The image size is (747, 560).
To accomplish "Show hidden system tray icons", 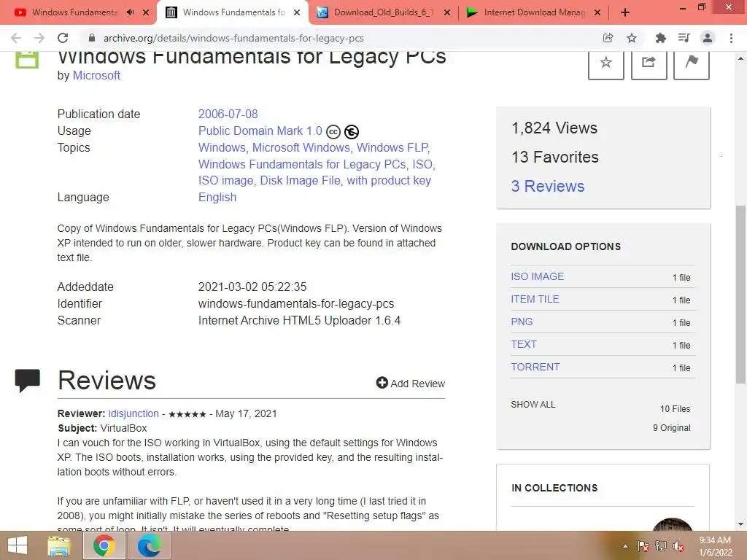I will coord(625,546).
